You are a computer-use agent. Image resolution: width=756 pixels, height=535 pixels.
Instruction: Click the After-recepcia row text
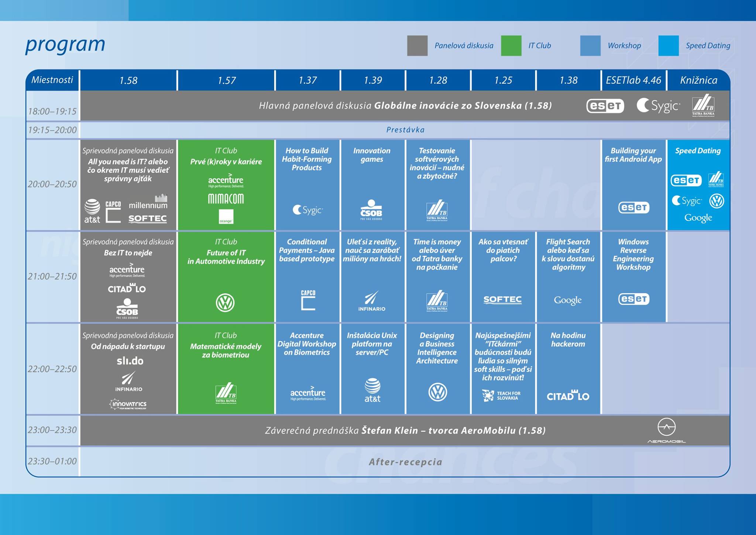[x=405, y=462]
